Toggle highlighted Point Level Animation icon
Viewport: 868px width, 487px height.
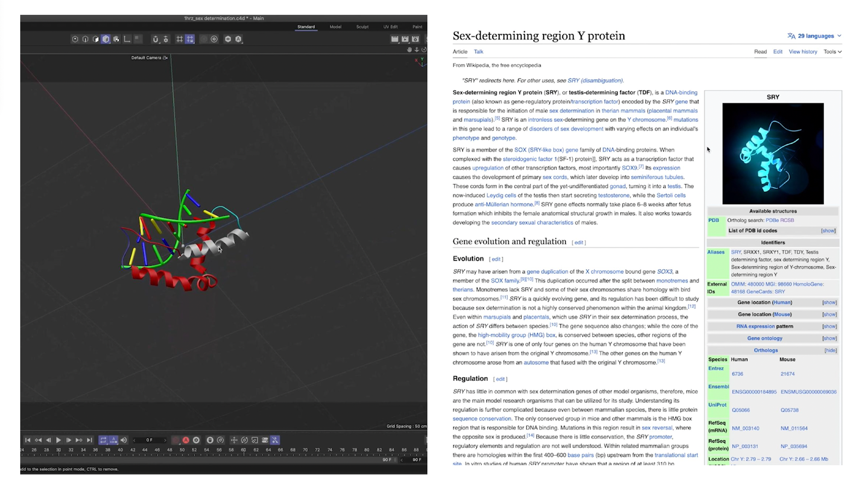275,440
